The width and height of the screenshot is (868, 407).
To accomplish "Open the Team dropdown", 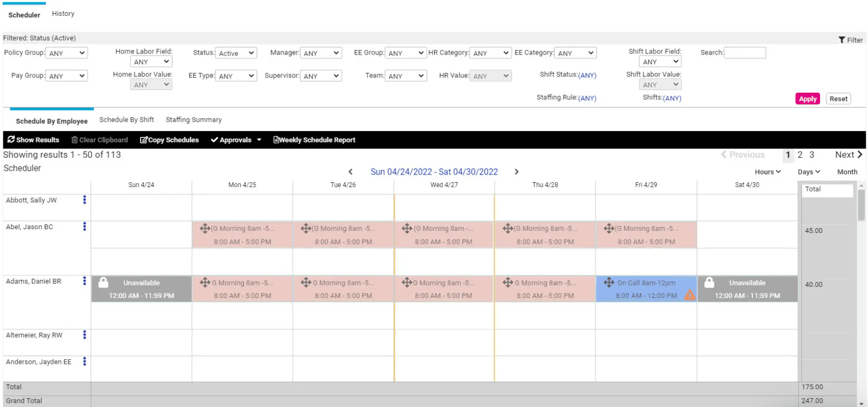I will coord(406,76).
